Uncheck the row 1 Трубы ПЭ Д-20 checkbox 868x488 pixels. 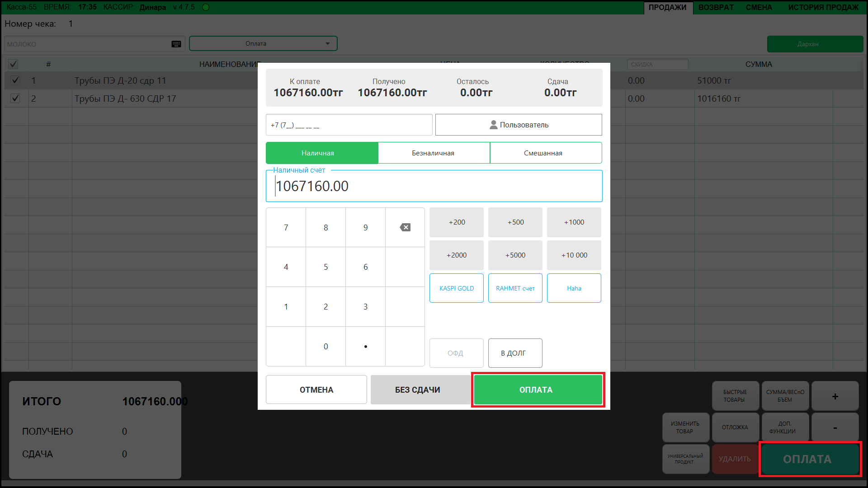(x=15, y=80)
